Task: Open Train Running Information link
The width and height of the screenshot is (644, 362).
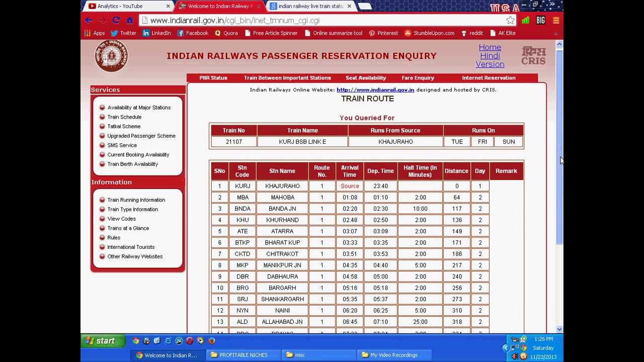Action: 136,200
